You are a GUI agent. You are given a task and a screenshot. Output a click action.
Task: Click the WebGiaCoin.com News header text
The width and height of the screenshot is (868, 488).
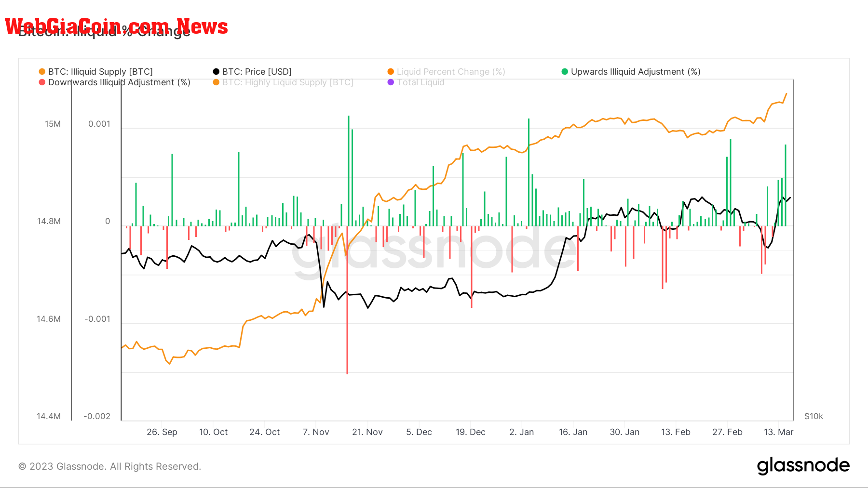coord(116,26)
